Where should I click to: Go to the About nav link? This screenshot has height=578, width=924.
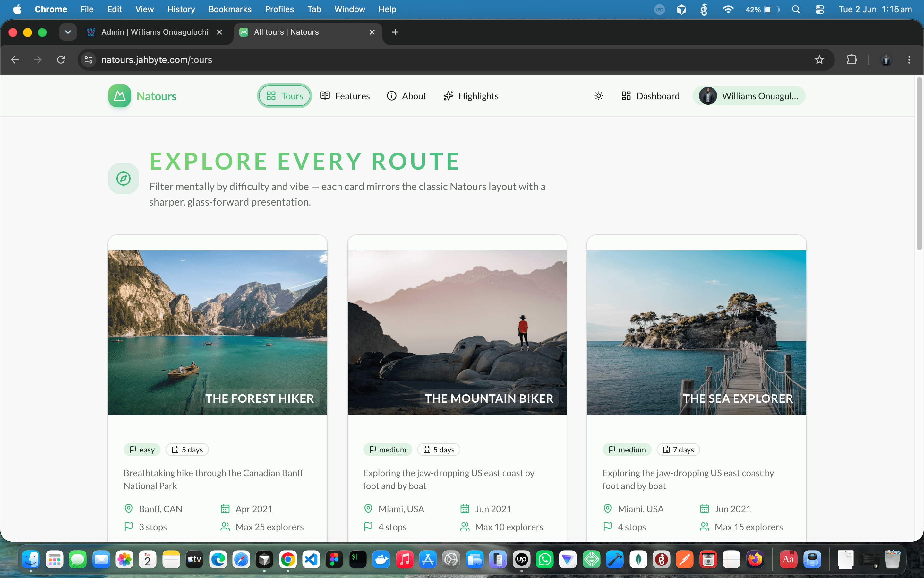click(406, 96)
